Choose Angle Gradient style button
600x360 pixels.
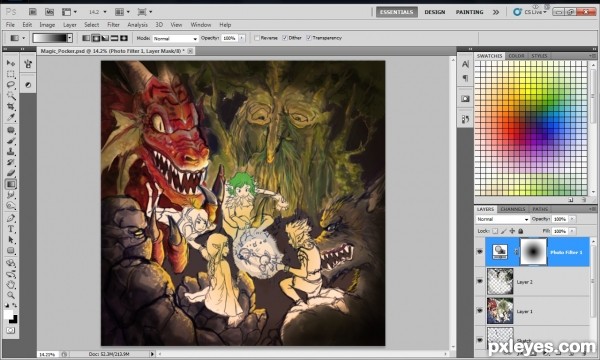[105, 38]
